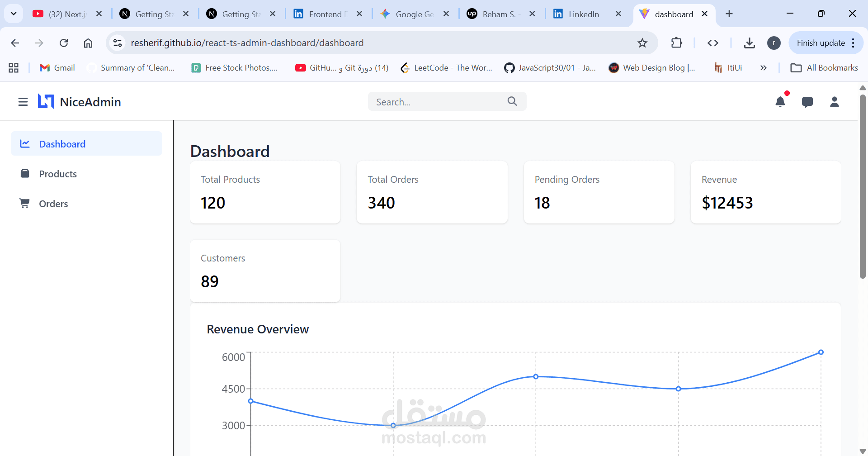This screenshot has width=868, height=456.
Task: Click the first data point on revenue chart
Action: (251, 401)
